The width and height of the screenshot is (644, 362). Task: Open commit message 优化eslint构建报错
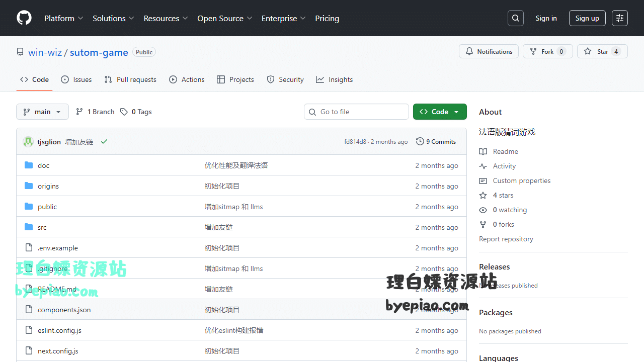[234, 330]
